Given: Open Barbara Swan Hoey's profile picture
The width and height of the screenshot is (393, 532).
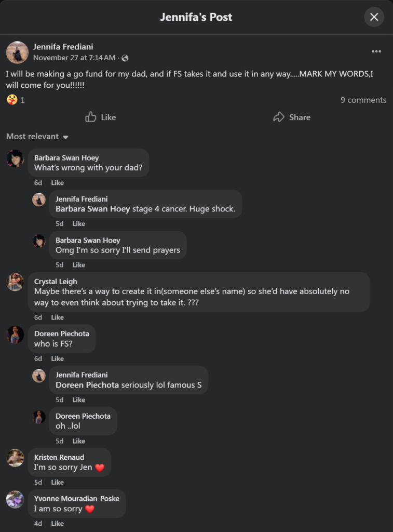Looking at the screenshot, I should tap(15, 158).
